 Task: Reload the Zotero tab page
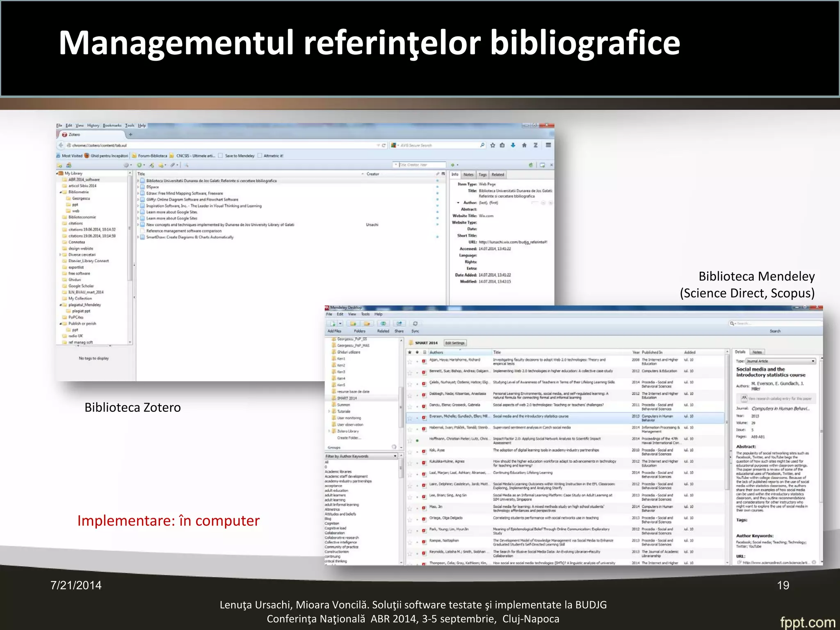click(x=383, y=145)
